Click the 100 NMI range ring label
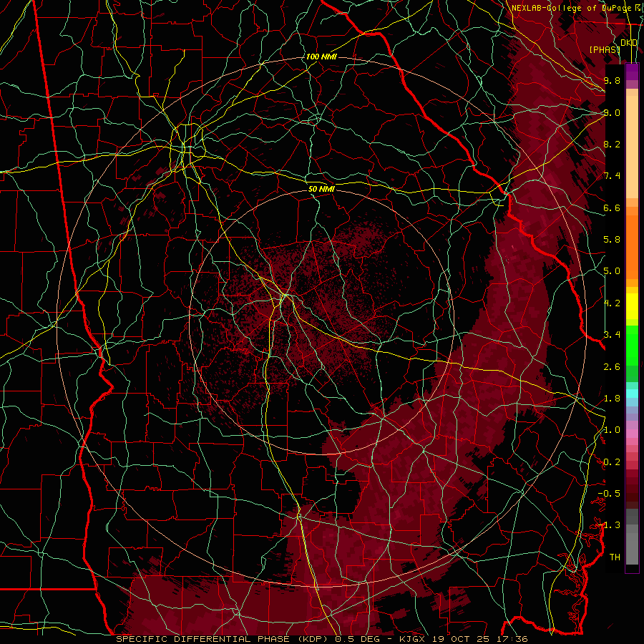Viewport: 644px width, 644px height. coord(321,57)
